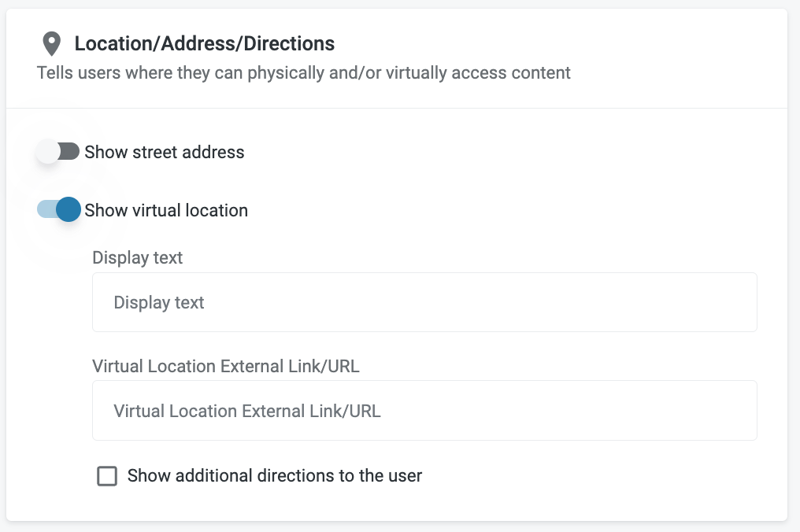The width and height of the screenshot is (800, 532).
Task: Click the 'Show virtual location' label text
Action: pyautogui.click(x=166, y=210)
